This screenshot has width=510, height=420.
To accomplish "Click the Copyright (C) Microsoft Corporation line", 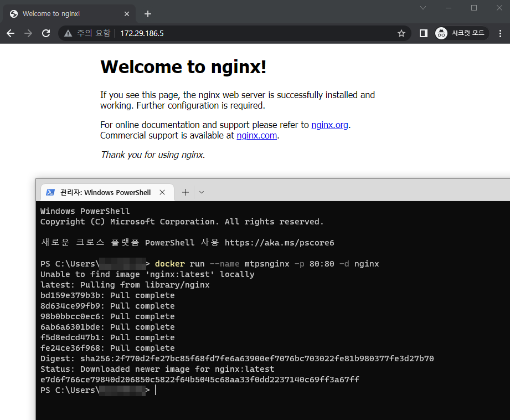I will click(x=182, y=222).
